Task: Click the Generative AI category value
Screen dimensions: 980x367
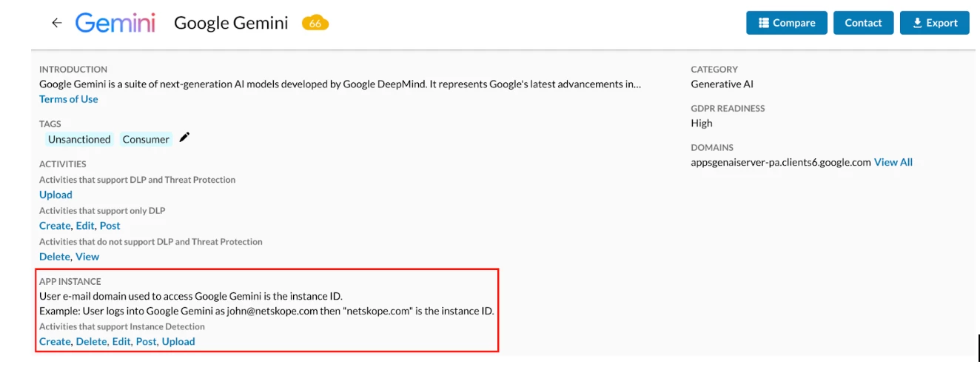Action: 722,84
